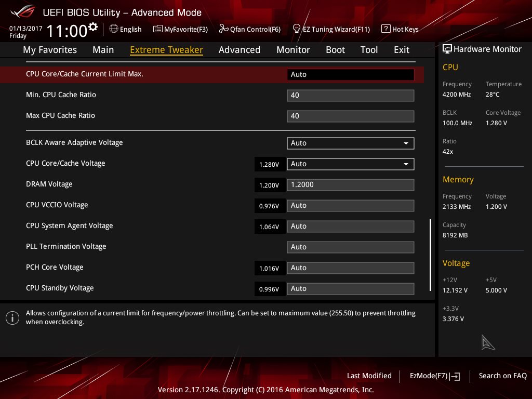Click the 01/13/2017 date text
532x399 pixels.
pyautogui.click(x=26, y=29)
